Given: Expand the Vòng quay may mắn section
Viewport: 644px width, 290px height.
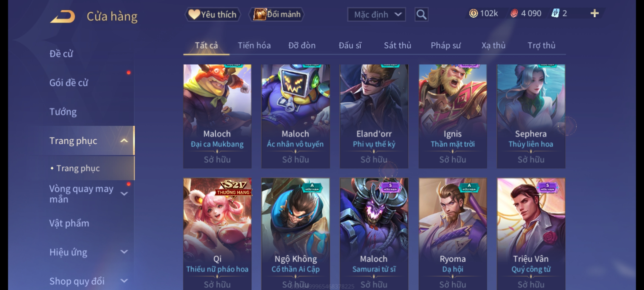Looking at the screenshot, I should click(x=124, y=194).
